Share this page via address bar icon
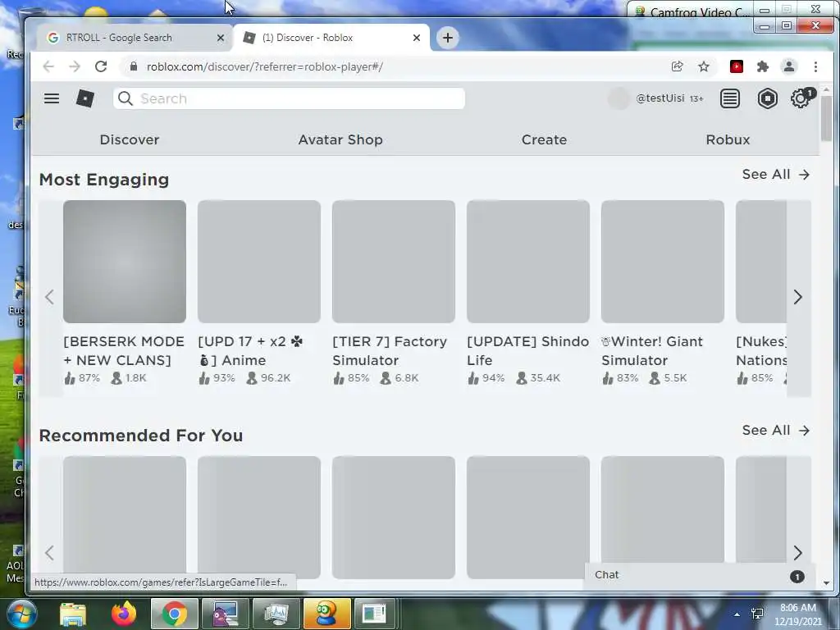This screenshot has height=630, width=840. point(677,66)
